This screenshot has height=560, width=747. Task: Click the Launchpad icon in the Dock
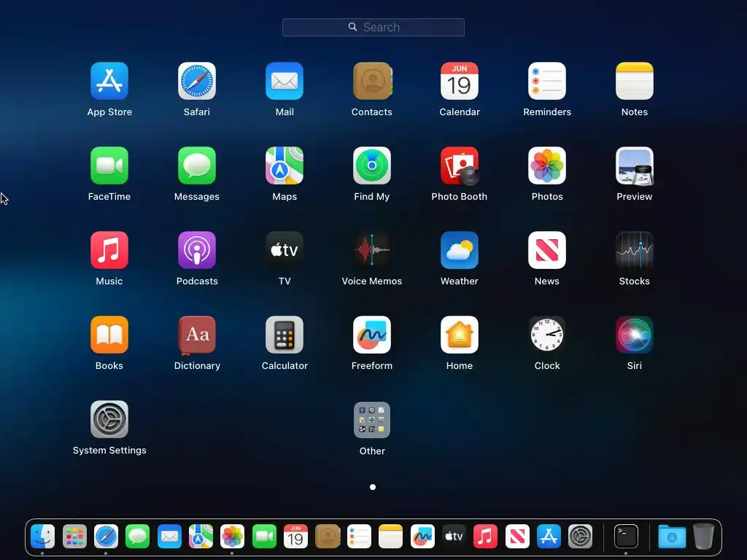tap(74, 537)
